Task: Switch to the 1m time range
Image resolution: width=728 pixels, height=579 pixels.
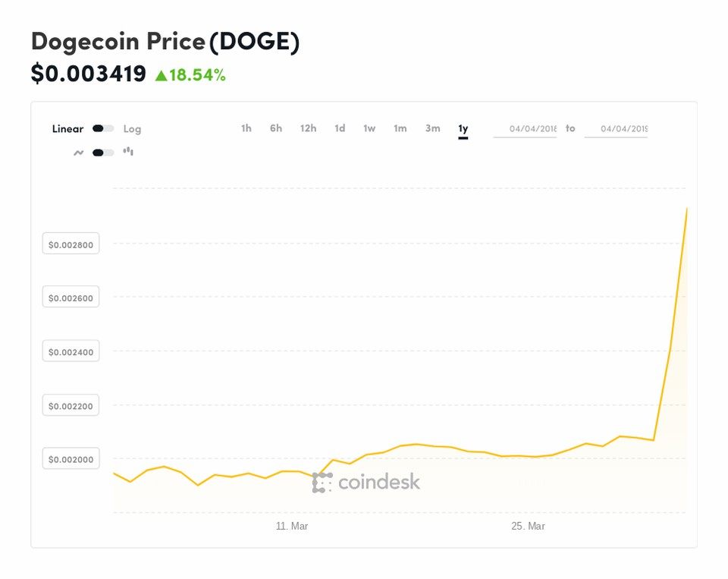Action: pos(400,128)
